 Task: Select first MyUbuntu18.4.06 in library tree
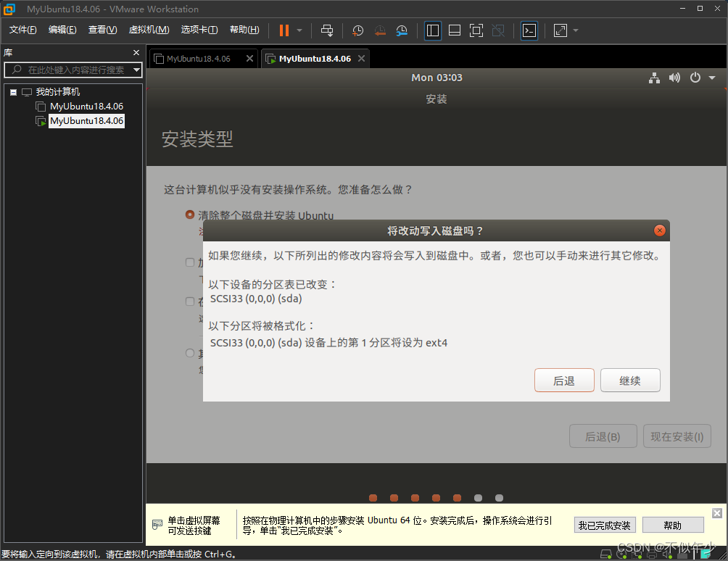[x=86, y=107]
